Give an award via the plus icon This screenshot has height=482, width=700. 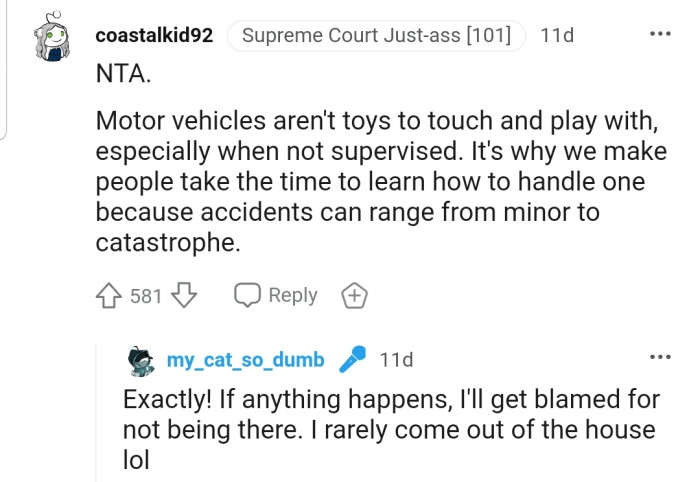point(355,296)
